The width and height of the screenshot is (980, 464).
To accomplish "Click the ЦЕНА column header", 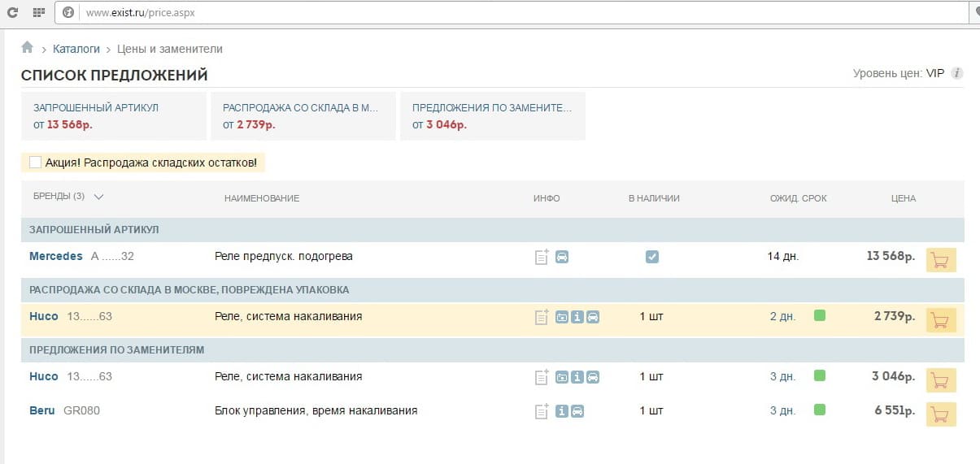I will point(903,198).
